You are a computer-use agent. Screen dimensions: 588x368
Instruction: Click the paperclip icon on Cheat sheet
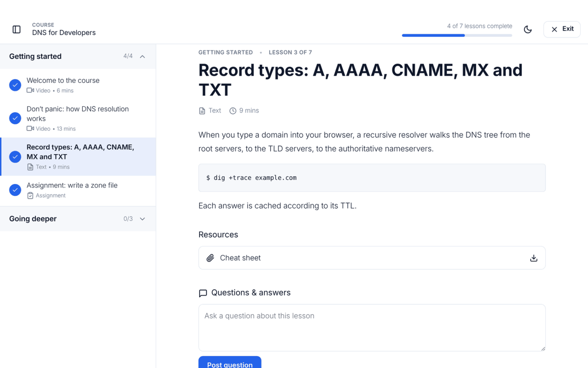pyautogui.click(x=211, y=258)
